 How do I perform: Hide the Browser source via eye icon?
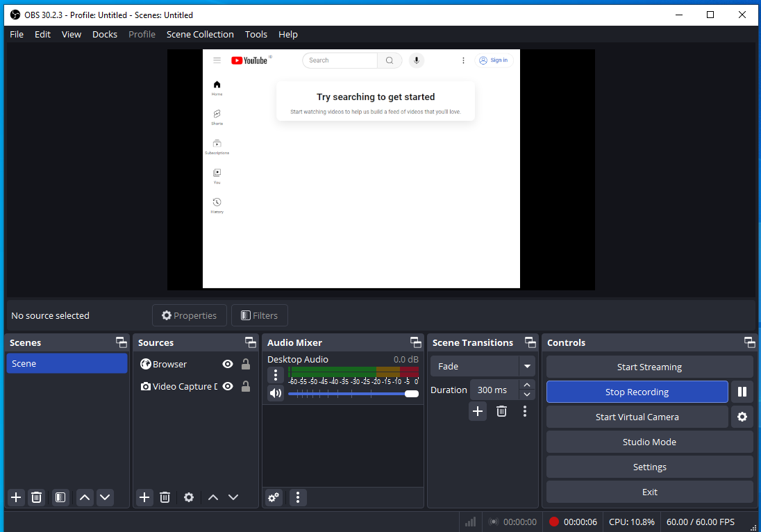click(228, 364)
